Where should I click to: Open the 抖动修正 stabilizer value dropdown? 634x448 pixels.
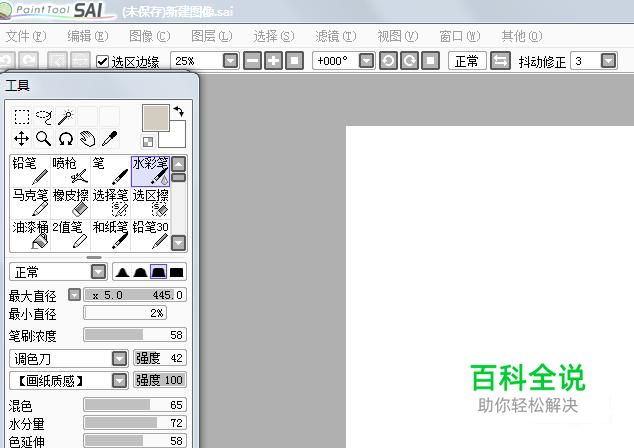(609, 61)
